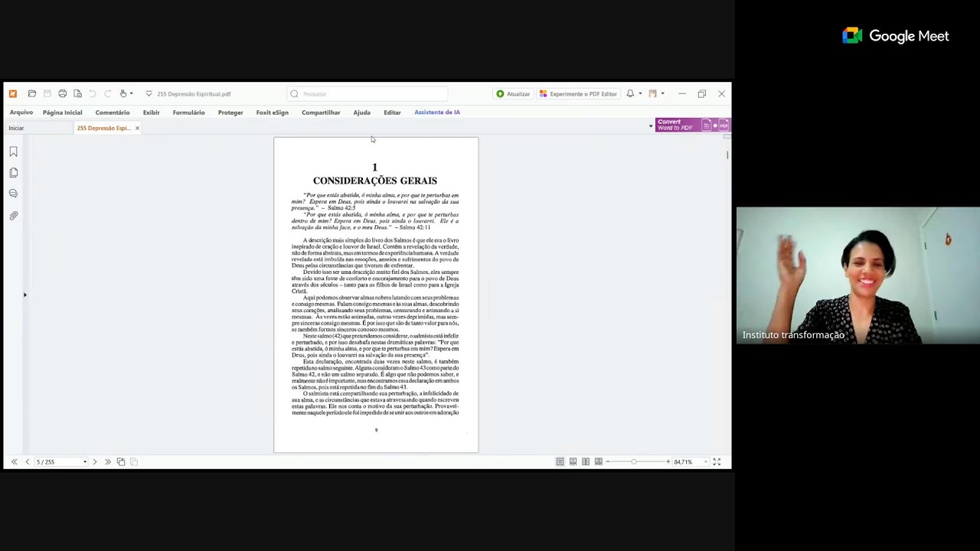980x551 pixels.
Task: Click the CONSIDERAÇÕES GERAIS heading text
Action: pos(375,181)
